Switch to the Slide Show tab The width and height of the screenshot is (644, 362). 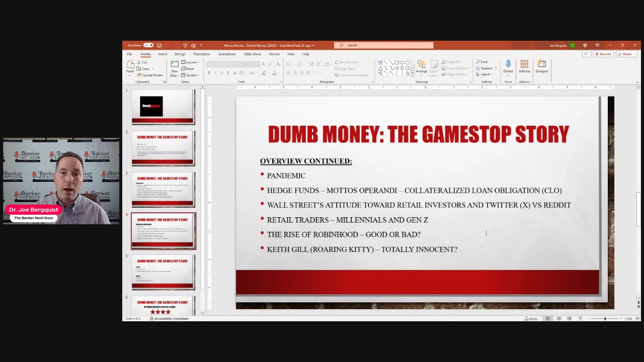click(253, 54)
